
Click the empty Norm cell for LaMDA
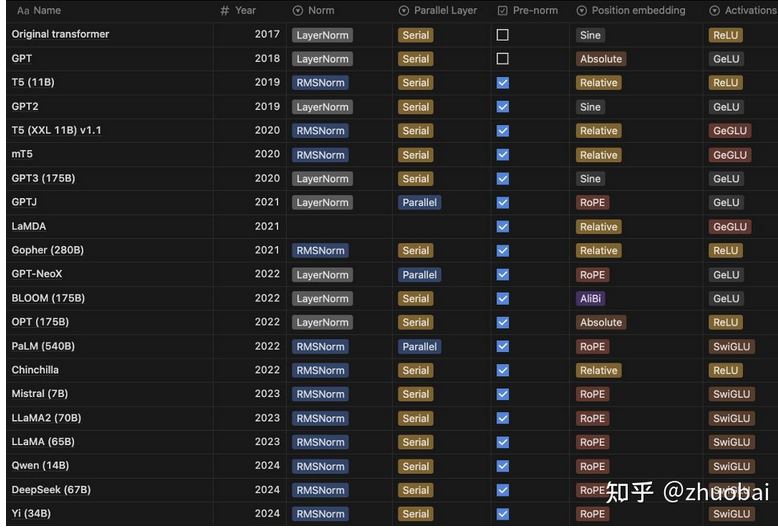pyautogui.click(x=339, y=226)
